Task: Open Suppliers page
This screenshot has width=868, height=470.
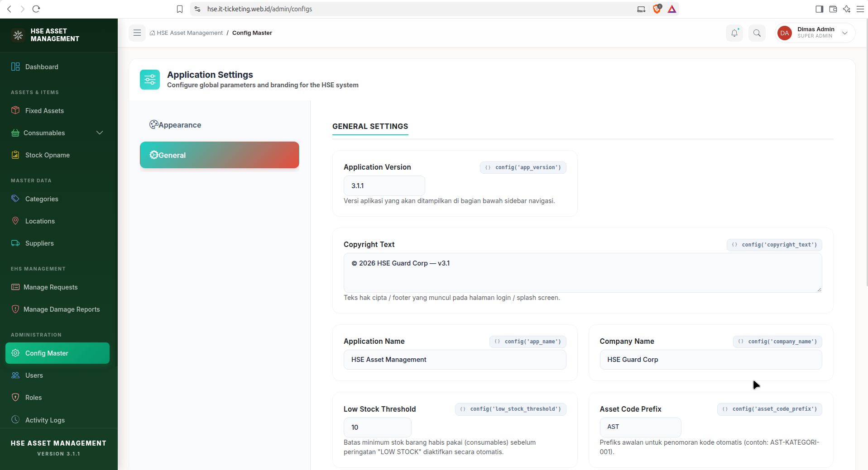Action: point(58,243)
